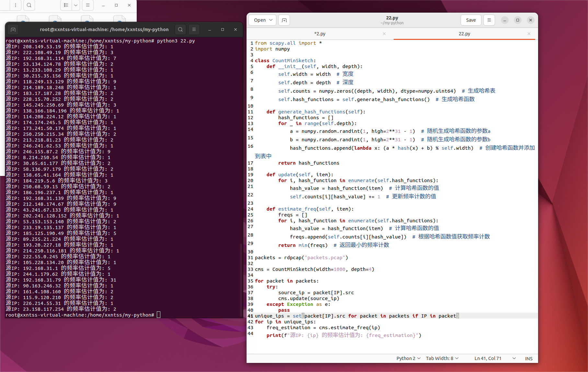
Task: Click the terminal title bar path text
Action: click(104, 29)
